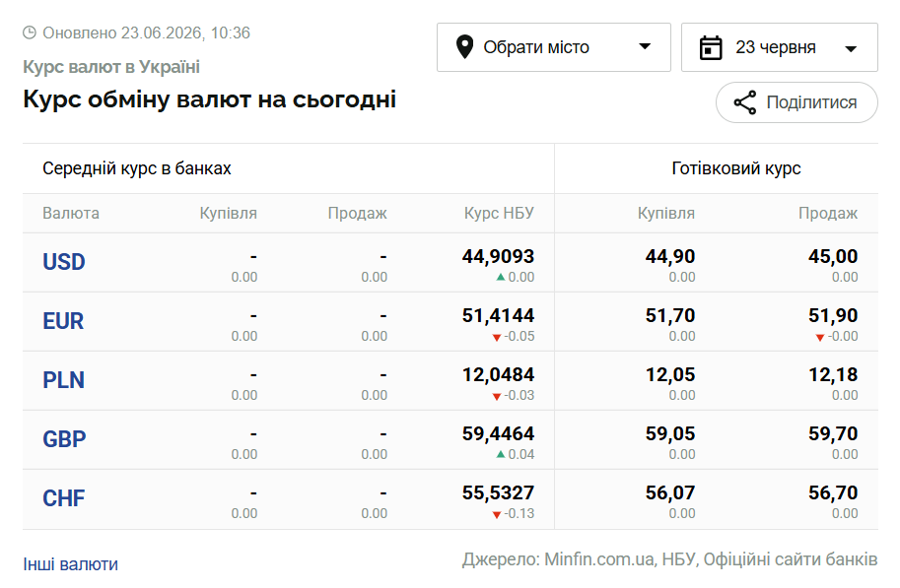Open the USD currency link
The height and width of the screenshot is (588, 900).
[64, 262]
